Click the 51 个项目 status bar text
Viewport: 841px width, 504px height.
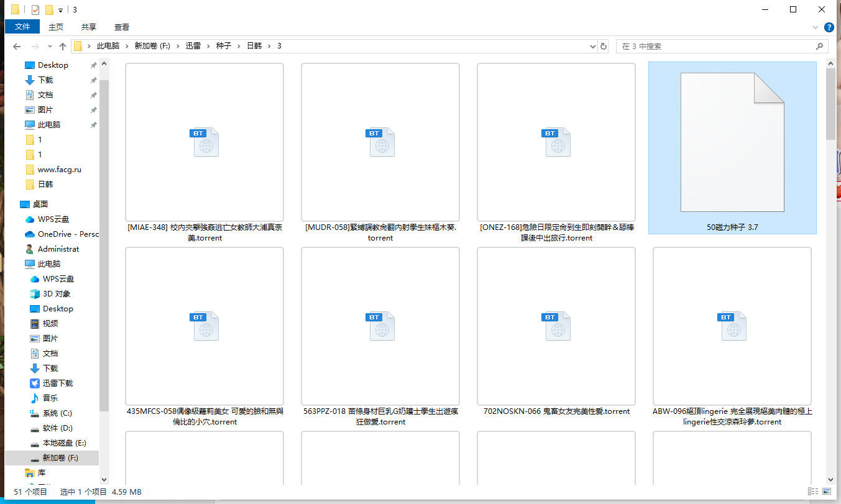(x=30, y=492)
